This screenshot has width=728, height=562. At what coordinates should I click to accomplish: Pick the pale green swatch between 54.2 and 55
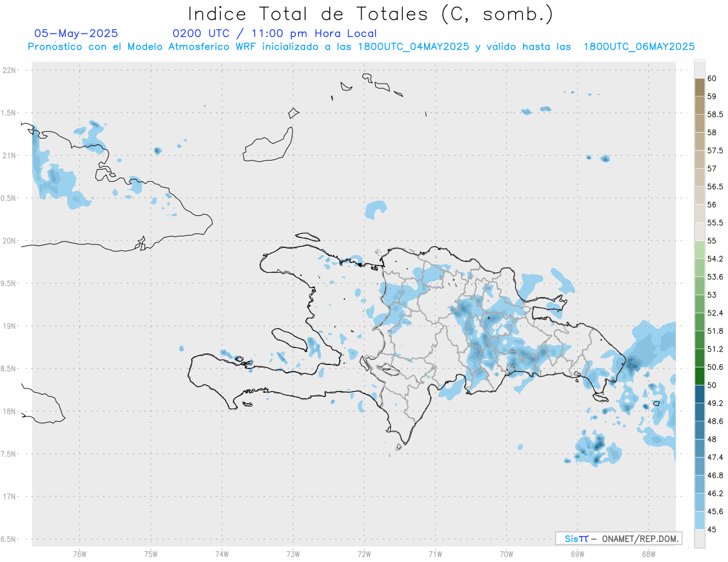[699, 250]
